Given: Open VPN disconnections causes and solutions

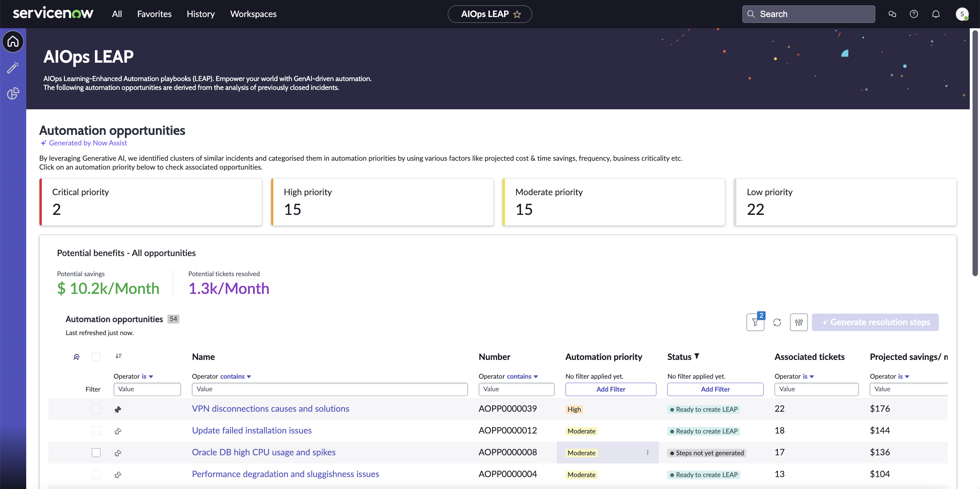Looking at the screenshot, I should (x=271, y=409).
